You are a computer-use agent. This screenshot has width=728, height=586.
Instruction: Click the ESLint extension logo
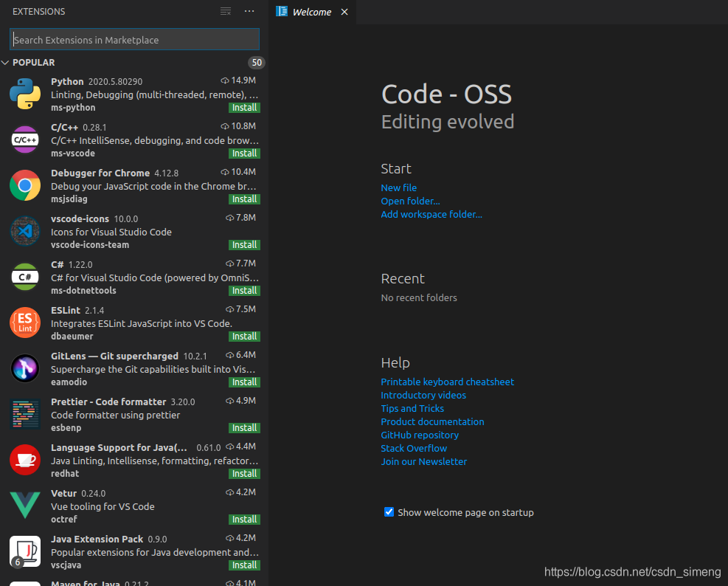coord(25,323)
